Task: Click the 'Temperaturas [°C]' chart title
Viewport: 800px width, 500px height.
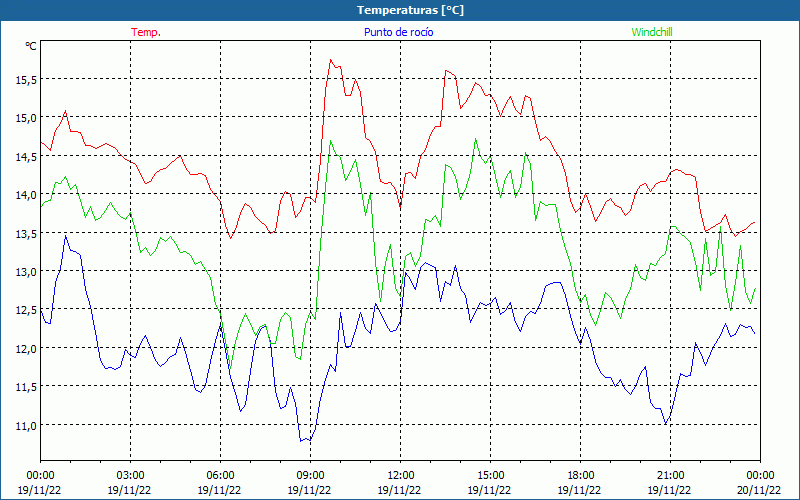Action: click(410, 10)
